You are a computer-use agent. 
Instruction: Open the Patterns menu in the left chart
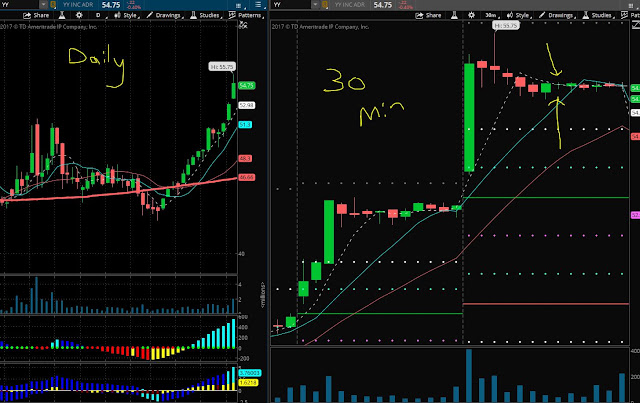245,16
